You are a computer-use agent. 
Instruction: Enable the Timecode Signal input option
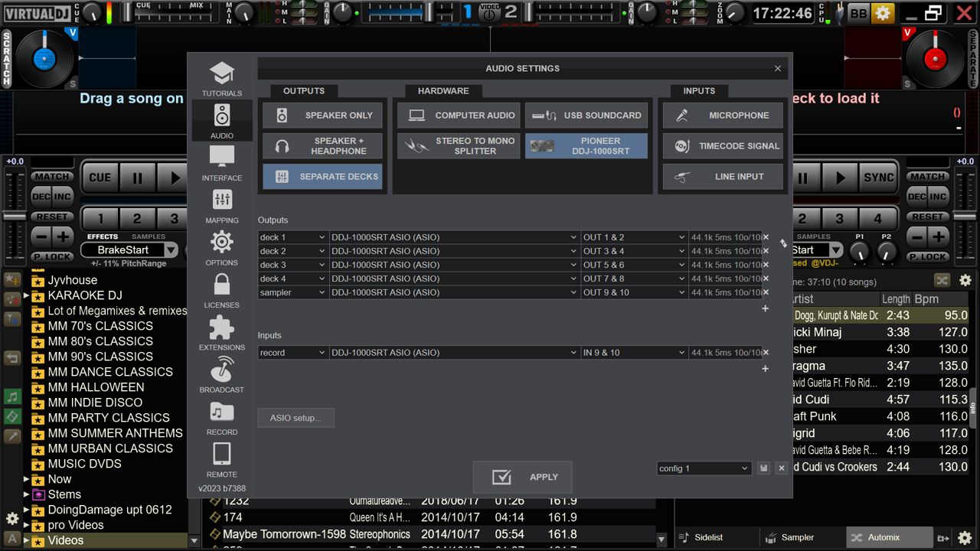[723, 146]
